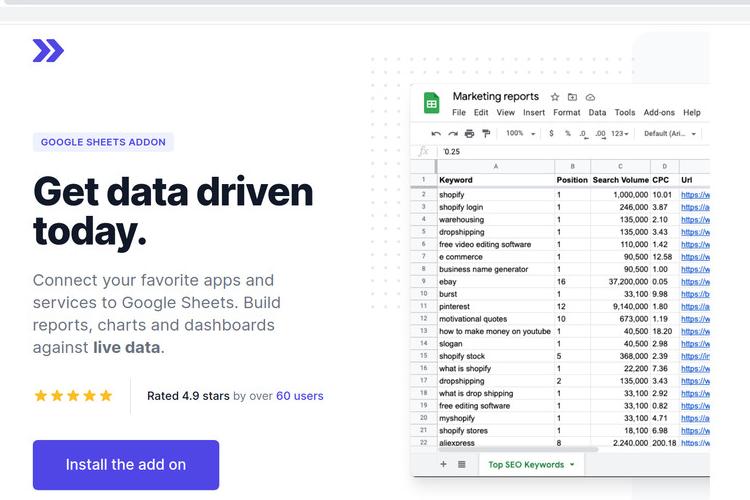Open the Data menu
Viewport: 750px width, 500px height.
click(x=597, y=112)
